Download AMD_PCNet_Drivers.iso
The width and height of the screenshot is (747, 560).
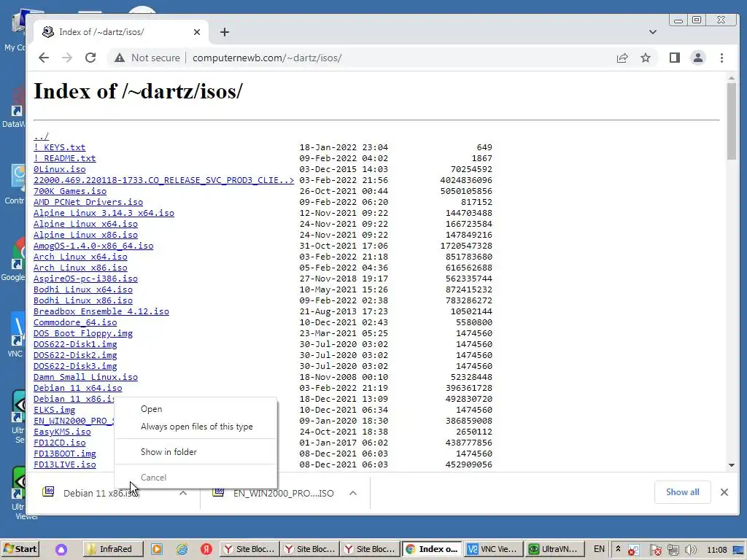[88, 203]
